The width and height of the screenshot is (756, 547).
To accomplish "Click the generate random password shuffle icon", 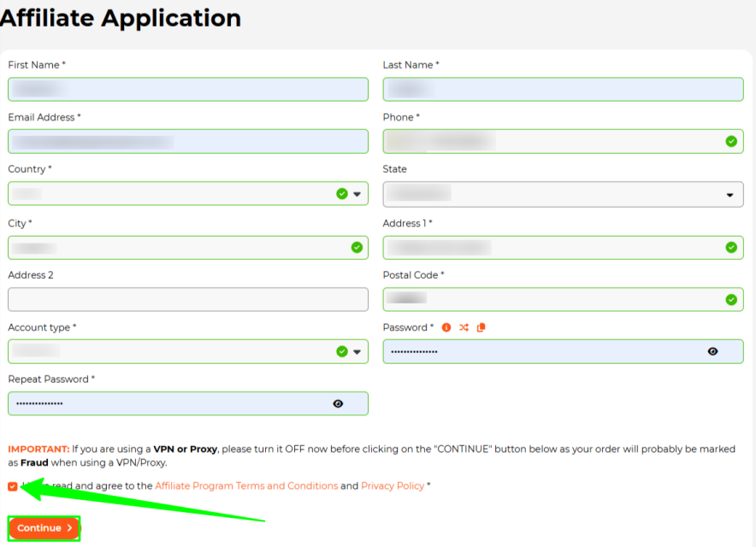I will tap(464, 327).
